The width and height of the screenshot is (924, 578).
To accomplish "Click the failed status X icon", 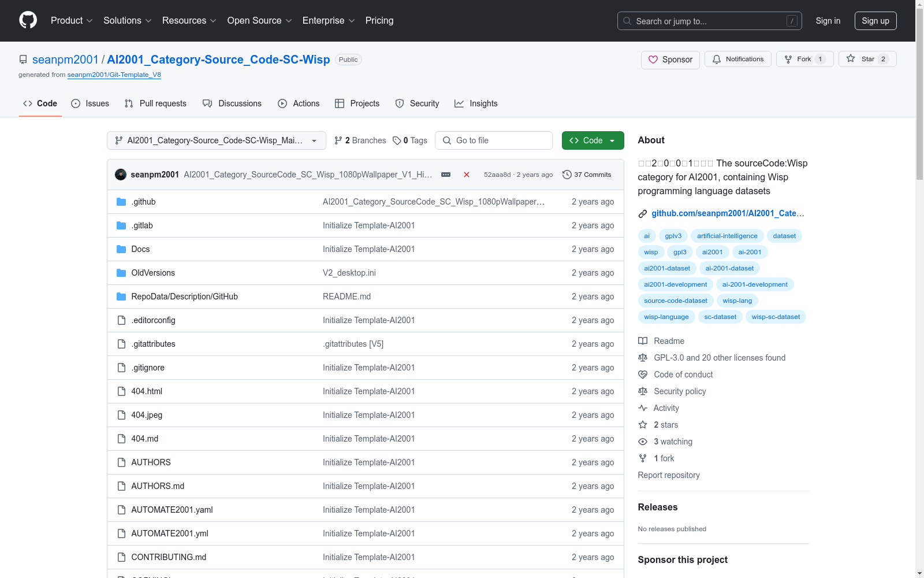I will [467, 175].
